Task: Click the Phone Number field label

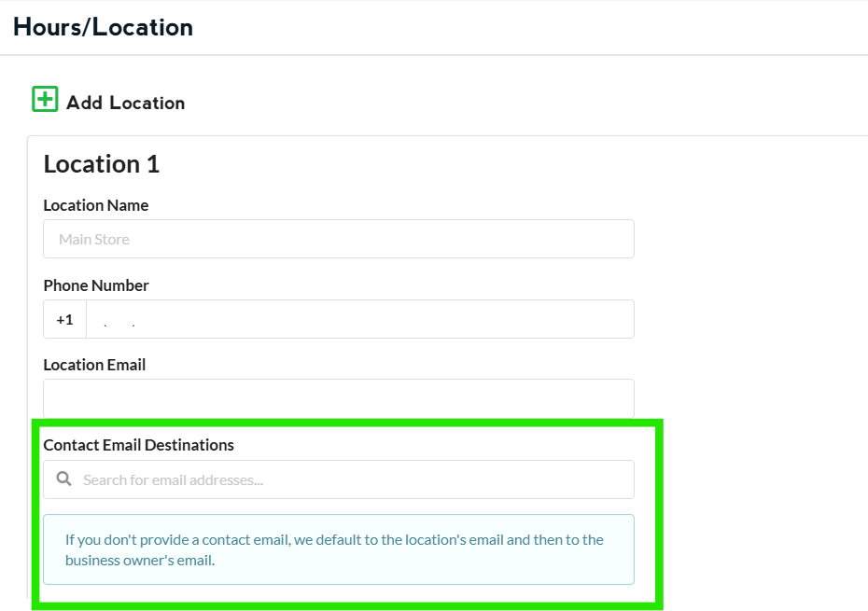Action: (x=96, y=285)
